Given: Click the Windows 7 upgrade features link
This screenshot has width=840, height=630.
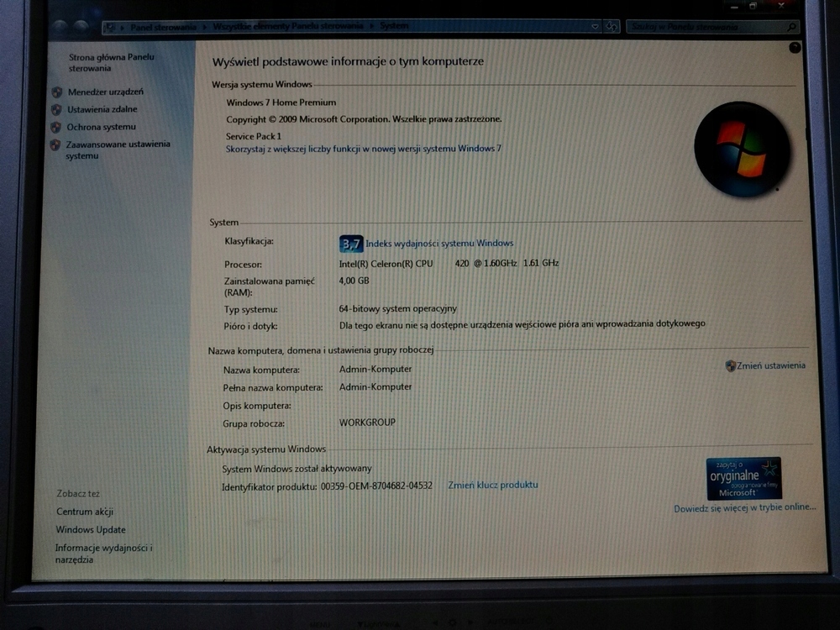Looking at the screenshot, I should tap(363, 149).
